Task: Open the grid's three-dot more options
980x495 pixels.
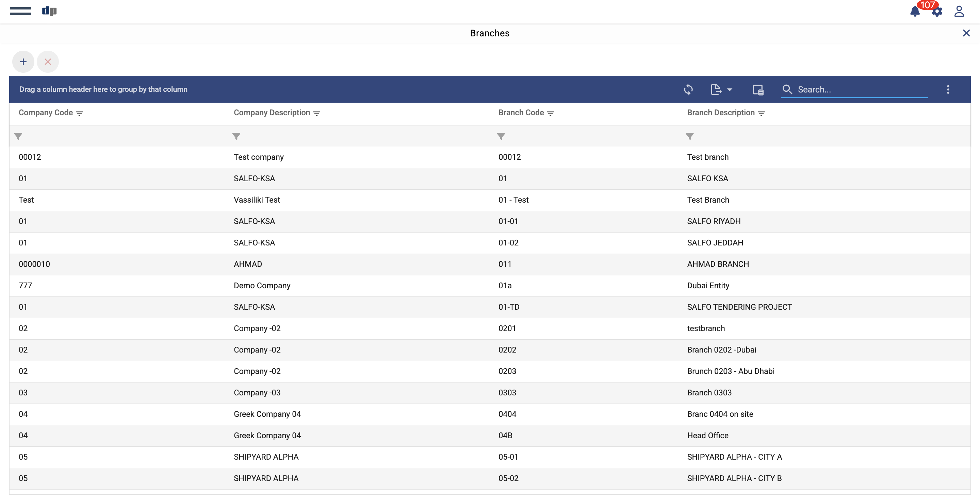Action: [948, 89]
